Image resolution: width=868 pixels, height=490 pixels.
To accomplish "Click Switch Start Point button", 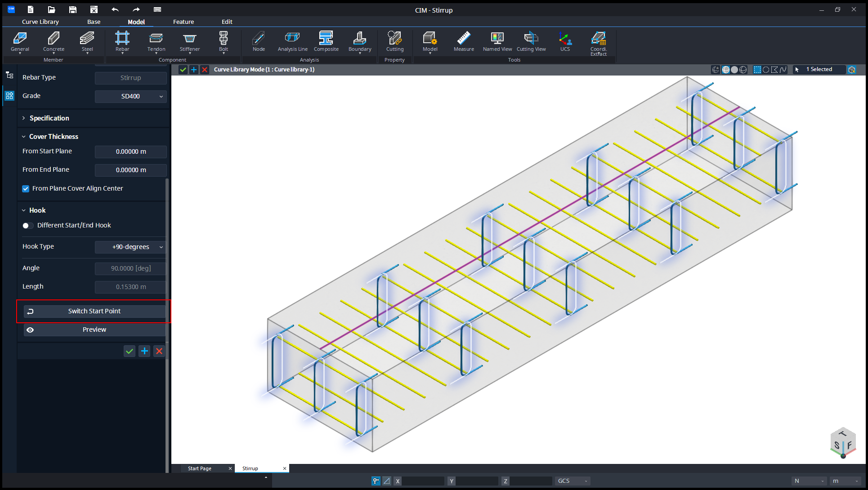I will pyautogui.click(x=94, y=312).
